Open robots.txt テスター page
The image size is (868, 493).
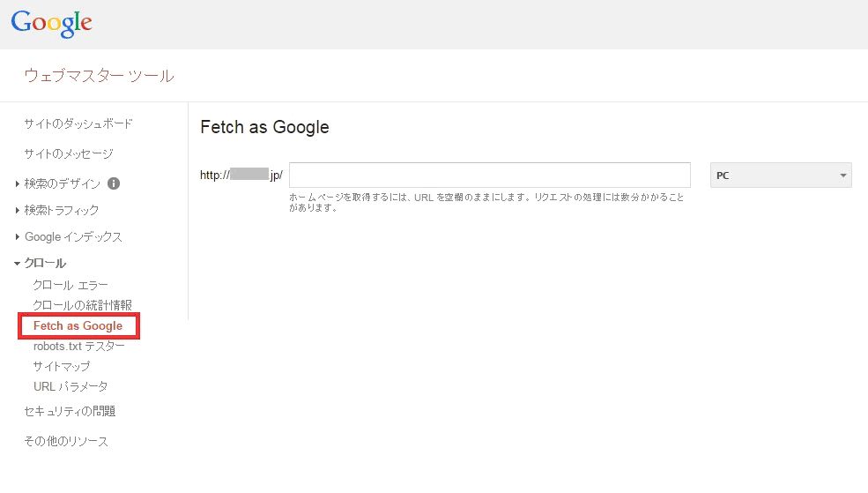[x=79, y=347]
